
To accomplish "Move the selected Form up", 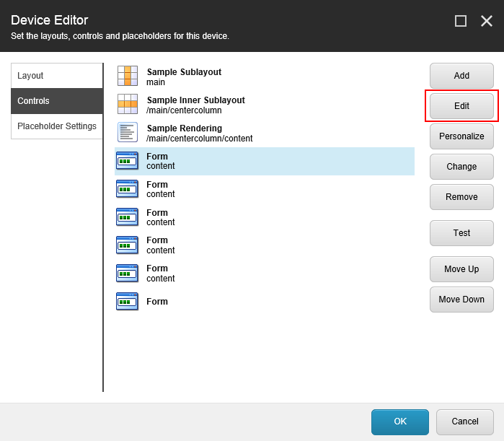I will tap(461, 269).
